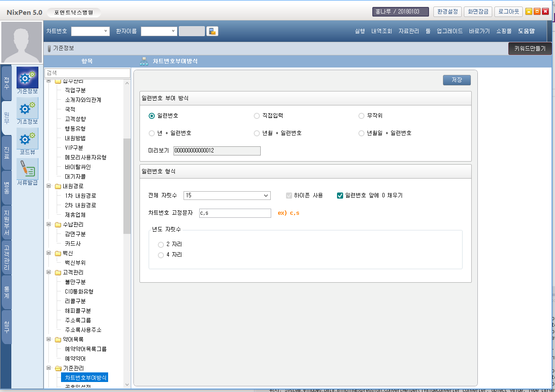This screenshot has width=555, height=392.
Task: Open the 코드뷰 gear icon
Action: 27,139
